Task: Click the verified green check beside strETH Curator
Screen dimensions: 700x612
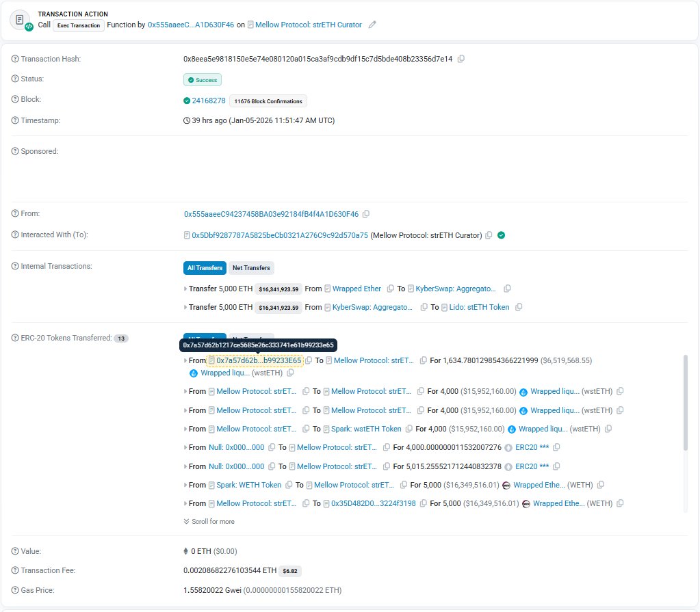Action: pos(502,235)
